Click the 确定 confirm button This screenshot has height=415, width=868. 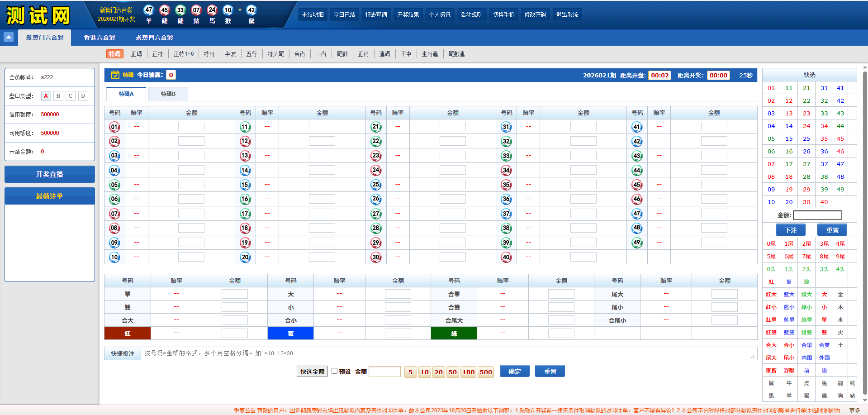[x=515, y=372]
